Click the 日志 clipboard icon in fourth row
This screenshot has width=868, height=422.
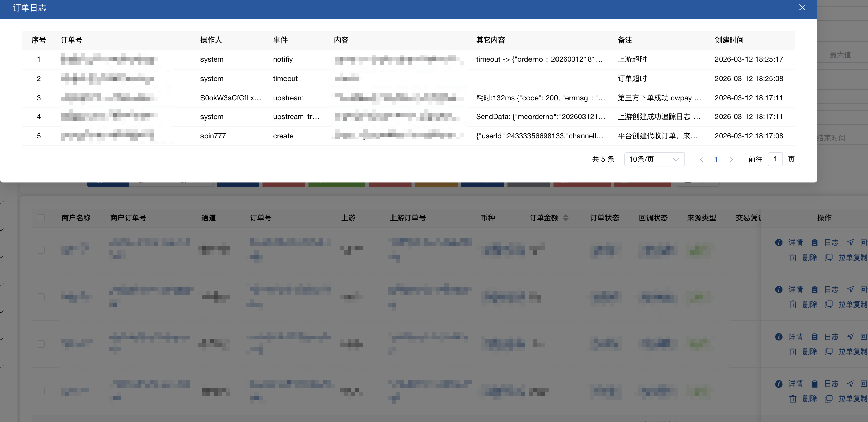814,384
